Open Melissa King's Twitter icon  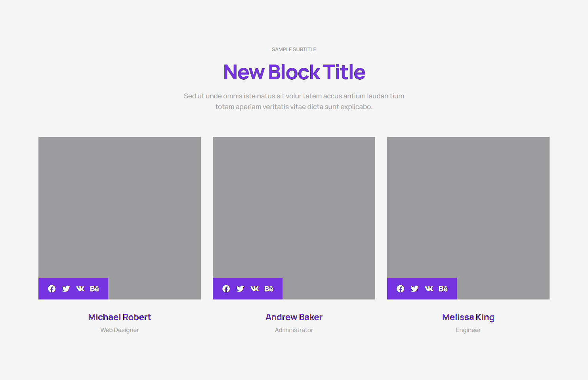(x=415, y=289)
